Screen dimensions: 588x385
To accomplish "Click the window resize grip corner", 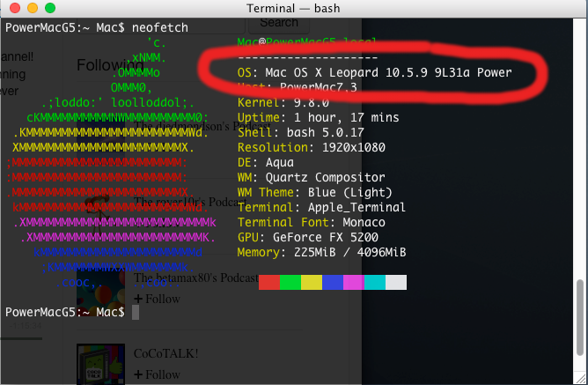I will click(x=580, y=377).
